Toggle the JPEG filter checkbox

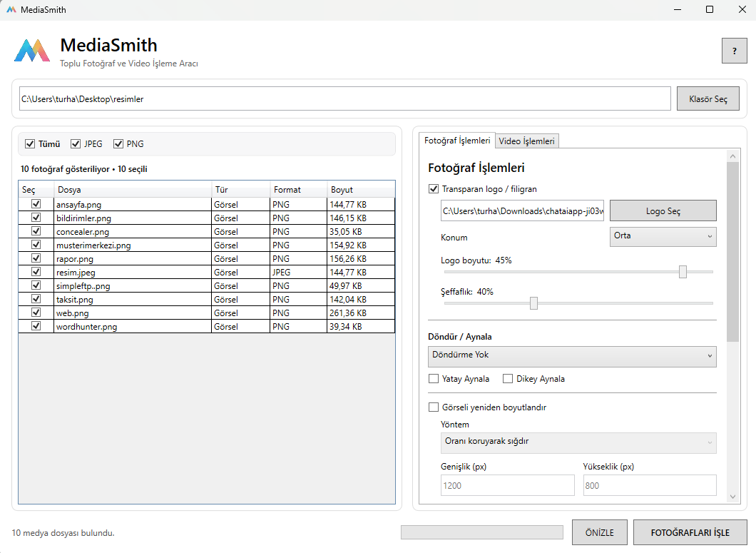75,144
